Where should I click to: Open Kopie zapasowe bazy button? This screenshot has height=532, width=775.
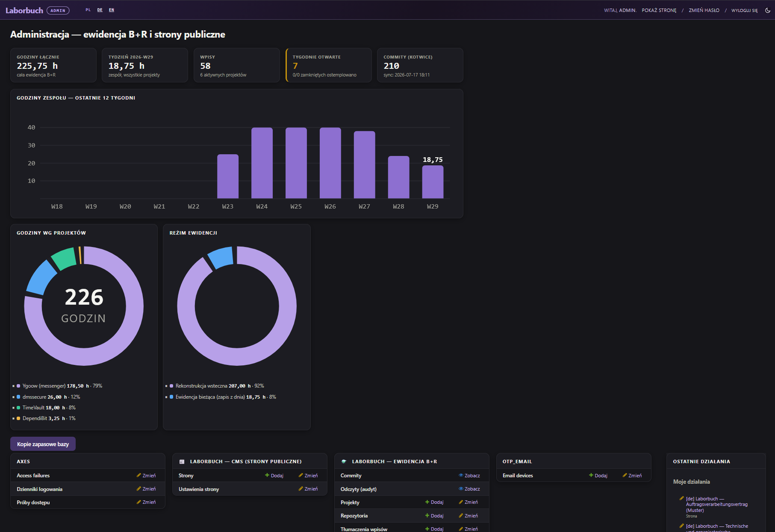coord(43,444)
